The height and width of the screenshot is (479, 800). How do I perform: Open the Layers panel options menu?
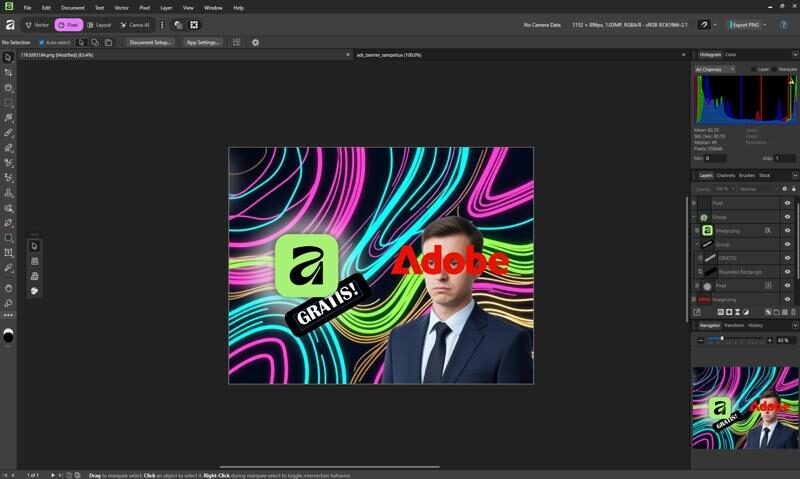[795, 175]
